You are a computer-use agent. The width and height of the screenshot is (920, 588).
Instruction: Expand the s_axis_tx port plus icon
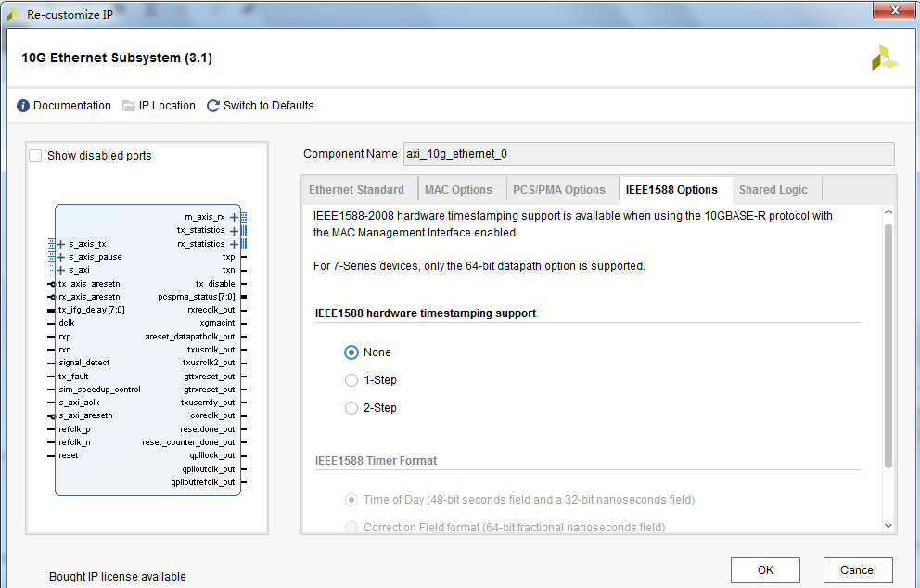pyautogui.click(x=61, y=244)
